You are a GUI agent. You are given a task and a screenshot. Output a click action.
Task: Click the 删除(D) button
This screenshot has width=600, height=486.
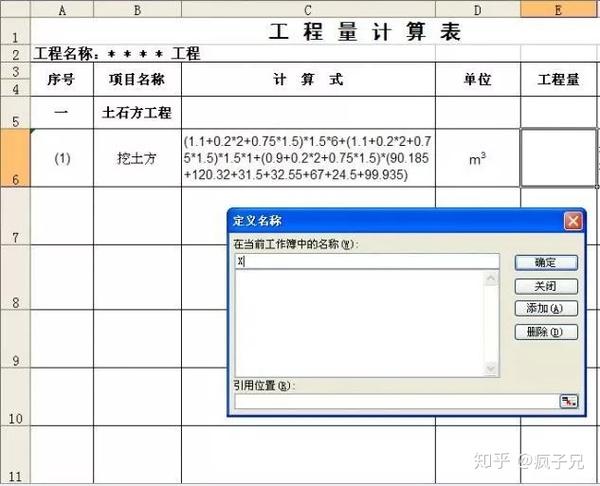pos(546,332)
